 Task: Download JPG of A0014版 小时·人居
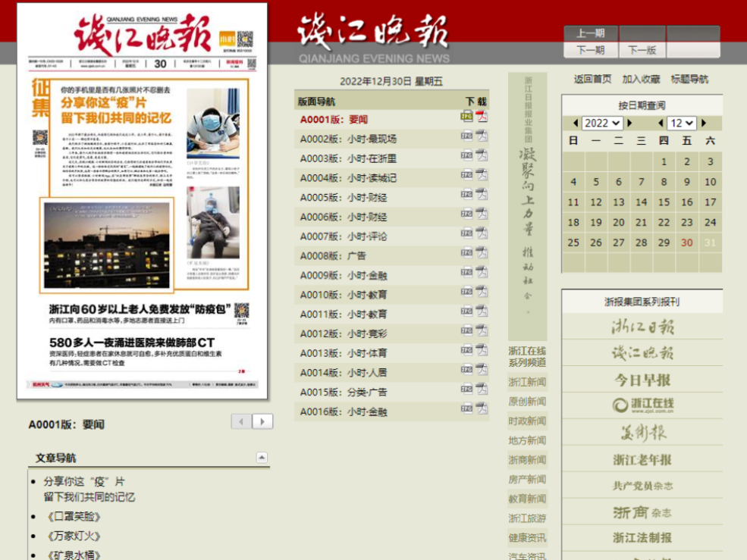pos(466,370)
